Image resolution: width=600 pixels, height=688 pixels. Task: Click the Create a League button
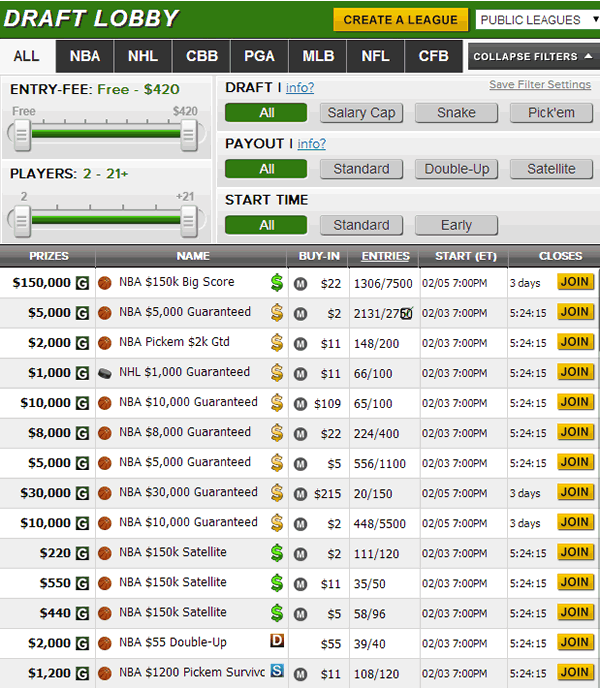point(400,20)
